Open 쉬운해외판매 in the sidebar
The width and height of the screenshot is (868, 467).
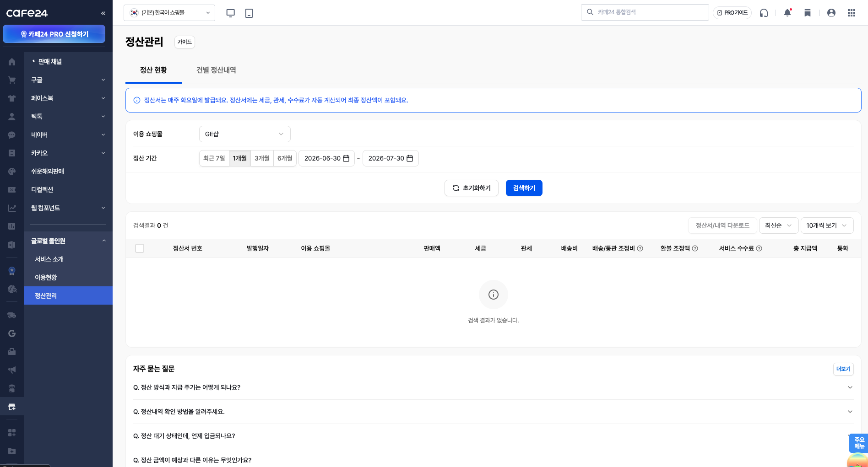(68, 172)
